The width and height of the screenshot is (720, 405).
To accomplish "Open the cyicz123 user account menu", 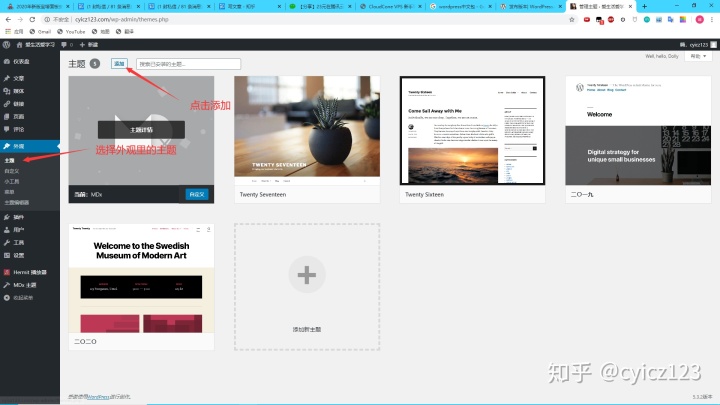I will point(692,45).
